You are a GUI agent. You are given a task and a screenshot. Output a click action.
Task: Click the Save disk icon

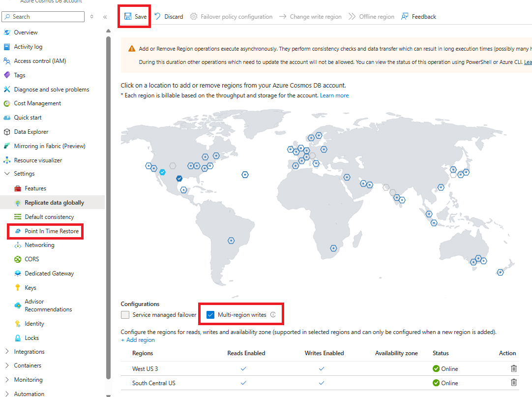point(128,17)
